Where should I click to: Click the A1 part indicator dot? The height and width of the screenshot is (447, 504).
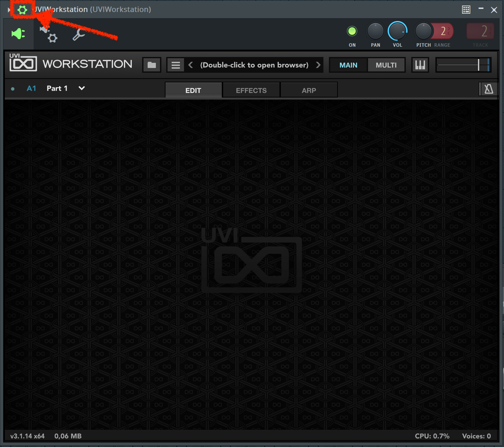13,88
